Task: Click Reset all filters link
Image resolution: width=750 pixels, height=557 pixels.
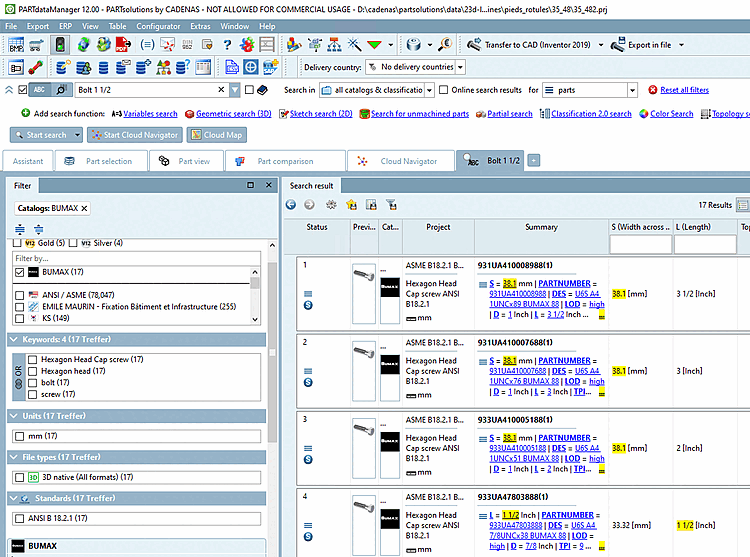Action: (x=684, y=90)
